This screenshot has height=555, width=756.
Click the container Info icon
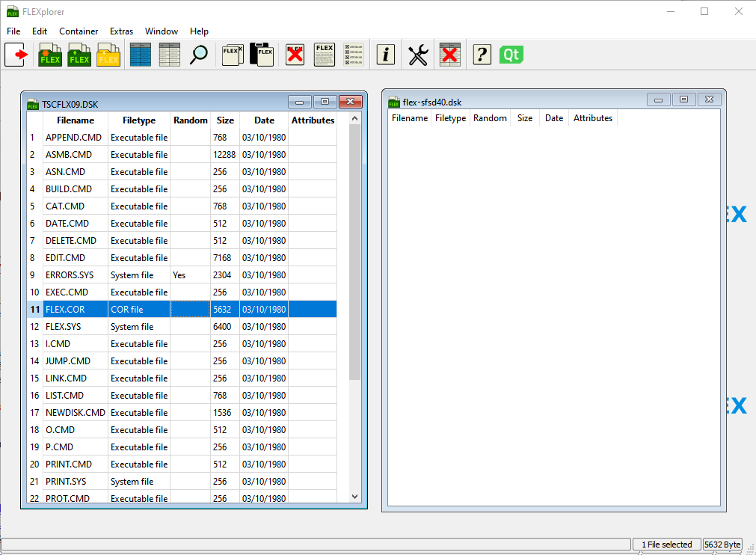click(386, 55)
